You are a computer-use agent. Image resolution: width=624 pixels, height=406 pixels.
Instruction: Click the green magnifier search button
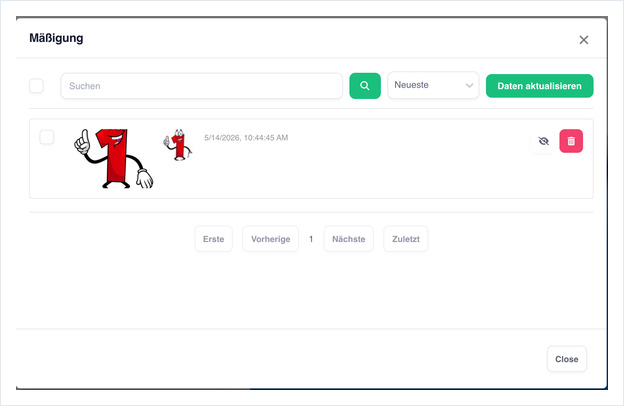365,86
